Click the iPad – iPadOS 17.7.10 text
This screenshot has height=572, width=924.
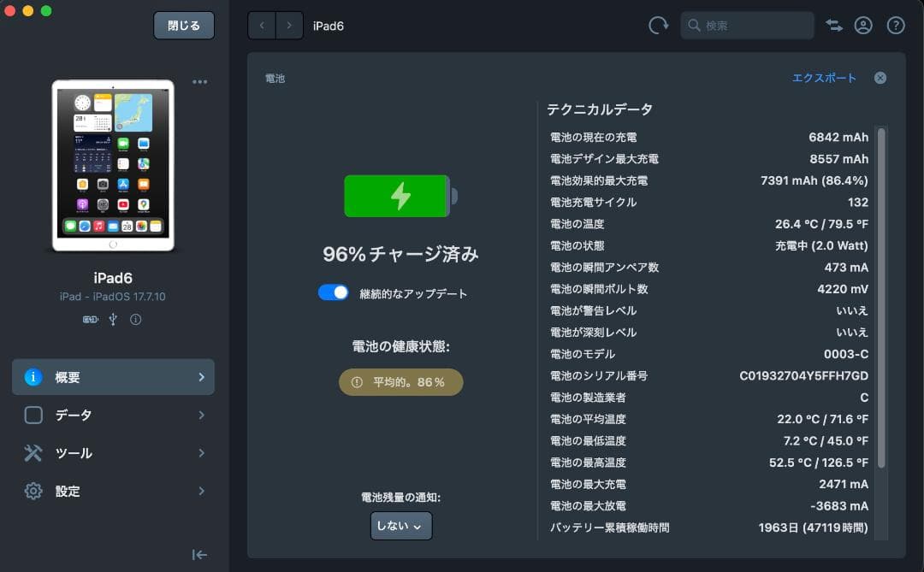(x=113, y=297)
